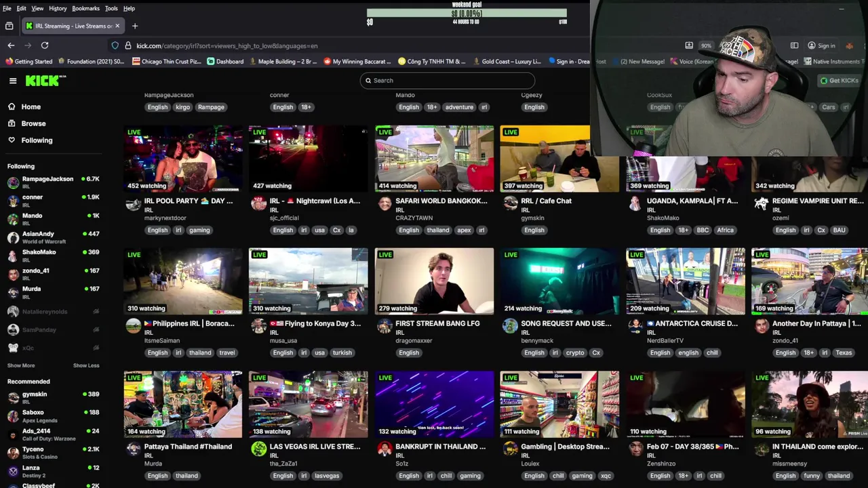Click benrymack avatar beside SONG REQUEST stream
868x488 pixels.
[510, 326]
